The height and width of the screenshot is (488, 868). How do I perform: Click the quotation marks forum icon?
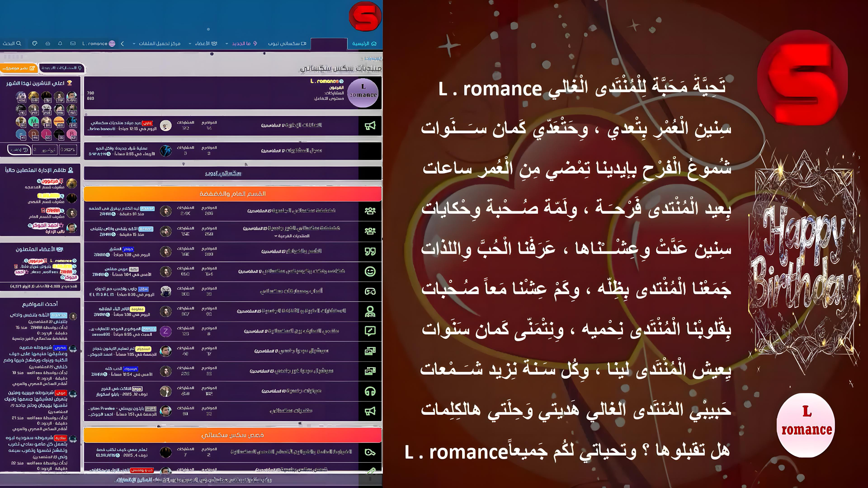tap(370, 252)
